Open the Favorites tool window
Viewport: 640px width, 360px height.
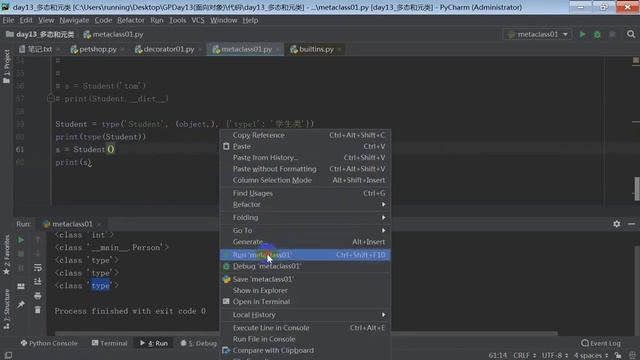[x=7, y=255]
